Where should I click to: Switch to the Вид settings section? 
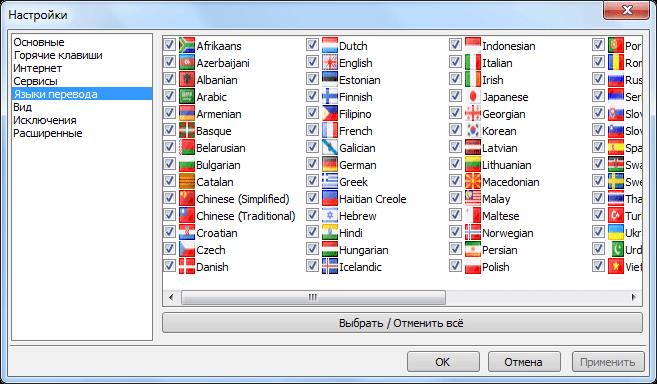click(22, 107)
